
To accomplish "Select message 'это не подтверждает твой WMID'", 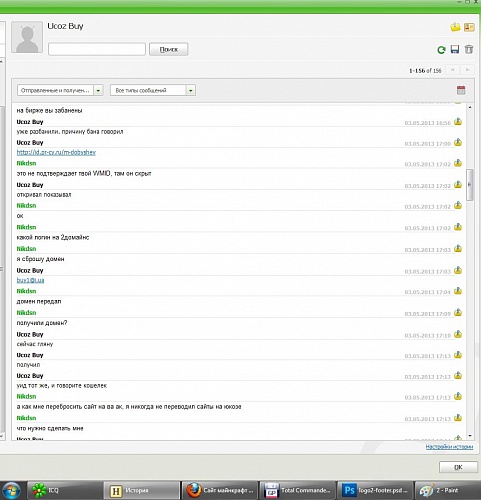I will click(x=84, y=173).
